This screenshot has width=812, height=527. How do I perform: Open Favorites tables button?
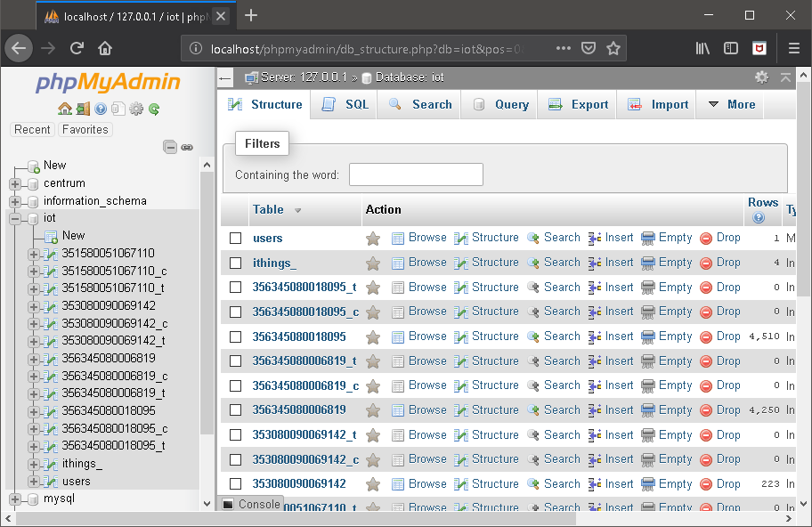tap(85, 129)
